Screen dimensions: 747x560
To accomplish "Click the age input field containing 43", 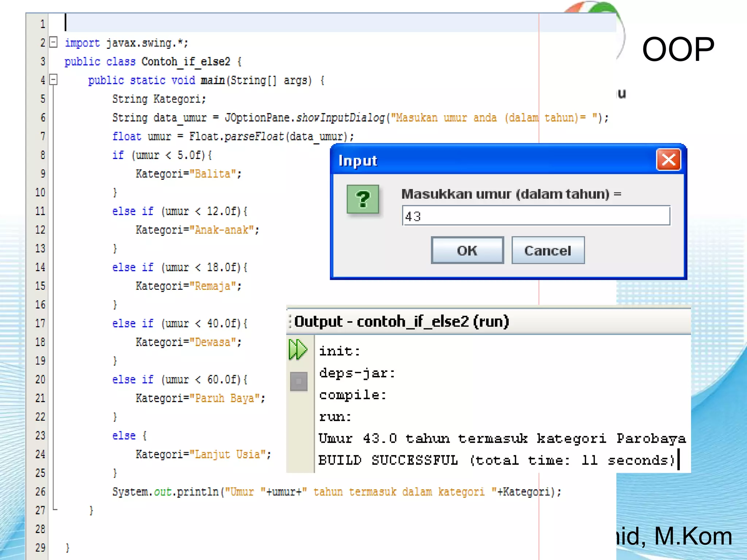I will pyautogui.click(x=535, y=216).
